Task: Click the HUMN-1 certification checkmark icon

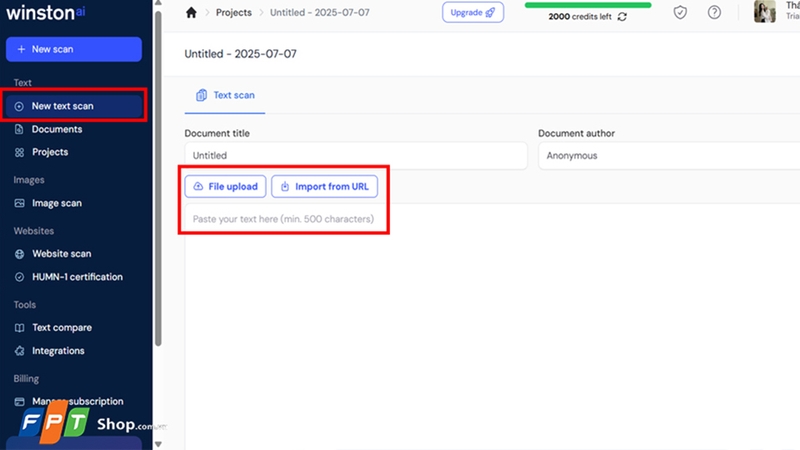Action: pos(19,277)
